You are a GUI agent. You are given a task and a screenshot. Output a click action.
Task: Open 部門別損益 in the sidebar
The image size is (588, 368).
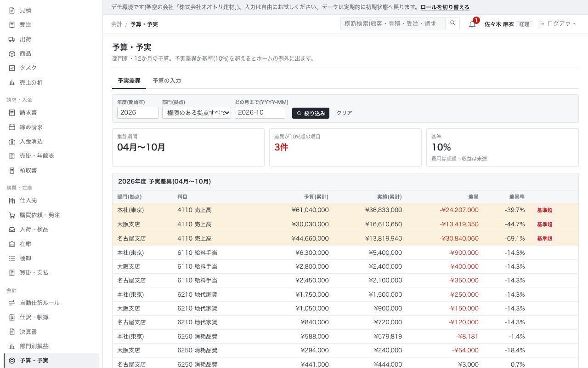pos(51,346)
